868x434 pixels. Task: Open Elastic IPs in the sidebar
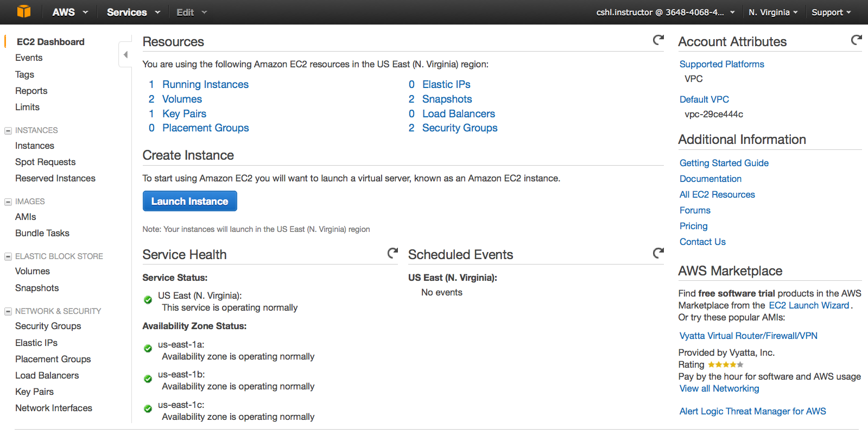pos(36,343)
